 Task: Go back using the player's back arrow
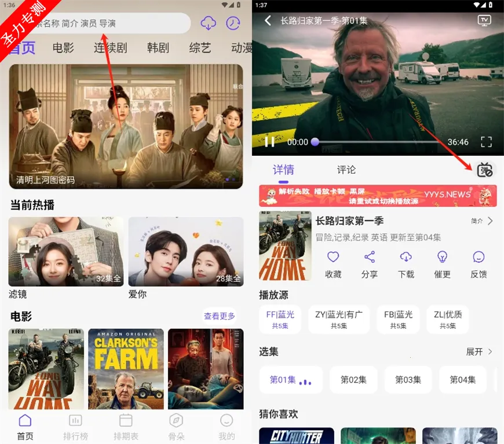click(268, 21)
